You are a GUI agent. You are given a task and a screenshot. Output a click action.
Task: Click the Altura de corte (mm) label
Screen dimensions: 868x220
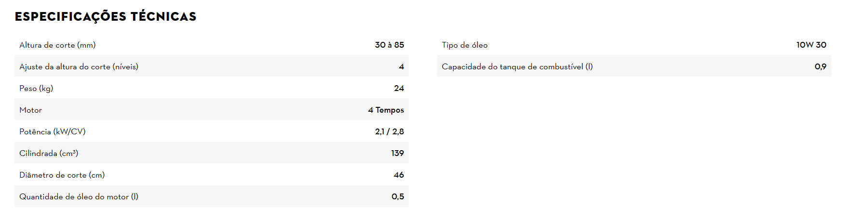point(57,45)
